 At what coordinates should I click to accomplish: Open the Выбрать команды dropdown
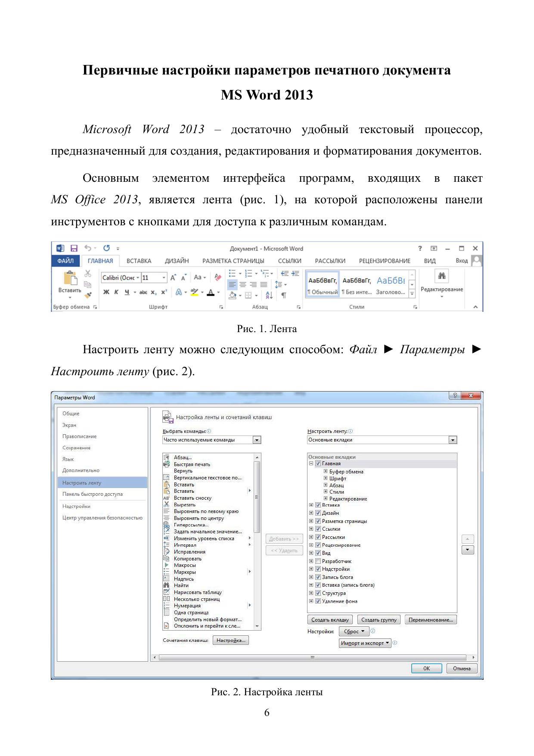pos(257,440)
